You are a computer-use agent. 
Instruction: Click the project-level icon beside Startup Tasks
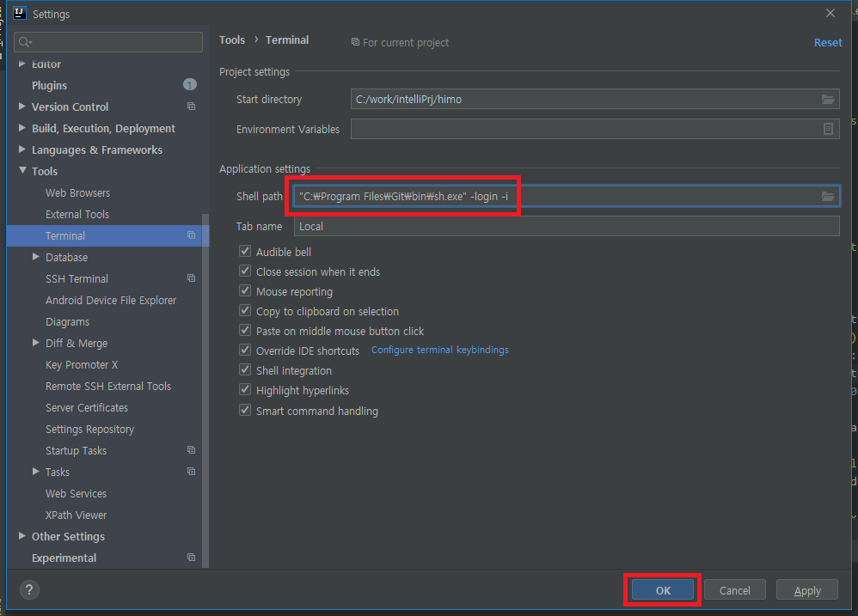click(191, 450)
